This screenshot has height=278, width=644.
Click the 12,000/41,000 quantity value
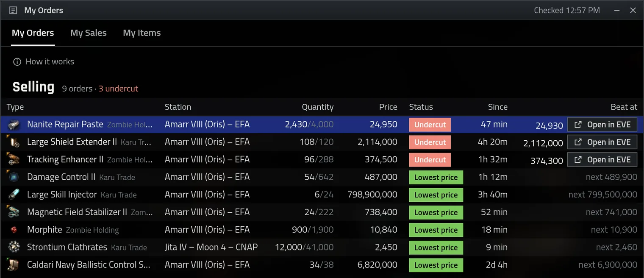(304, 247)
